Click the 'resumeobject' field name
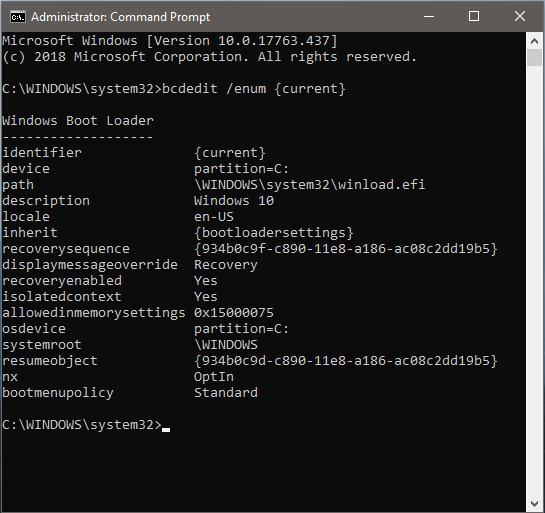The image size is (545, 513). [x=50, y=360]
